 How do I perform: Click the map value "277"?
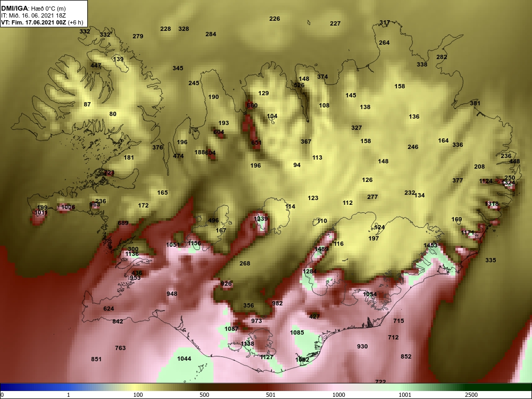[372, 197]
